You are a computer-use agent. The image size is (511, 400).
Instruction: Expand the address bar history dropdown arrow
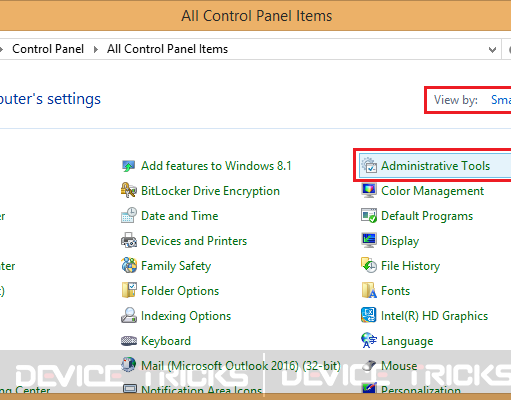tap(492, 50)
